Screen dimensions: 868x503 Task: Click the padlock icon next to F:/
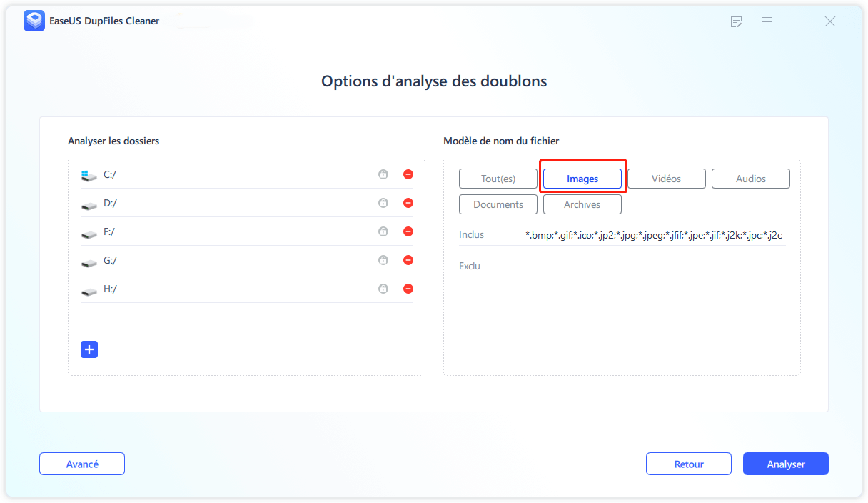point(383,231)
